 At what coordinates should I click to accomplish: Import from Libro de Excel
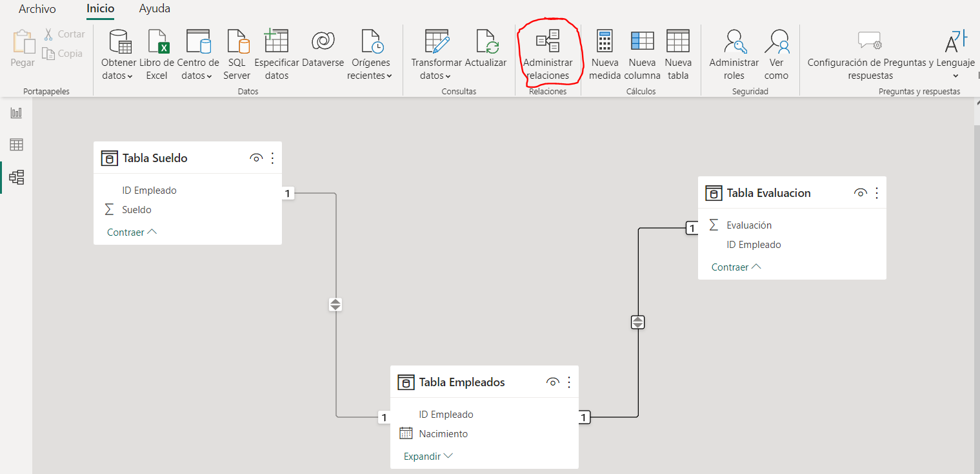[157, 55]
